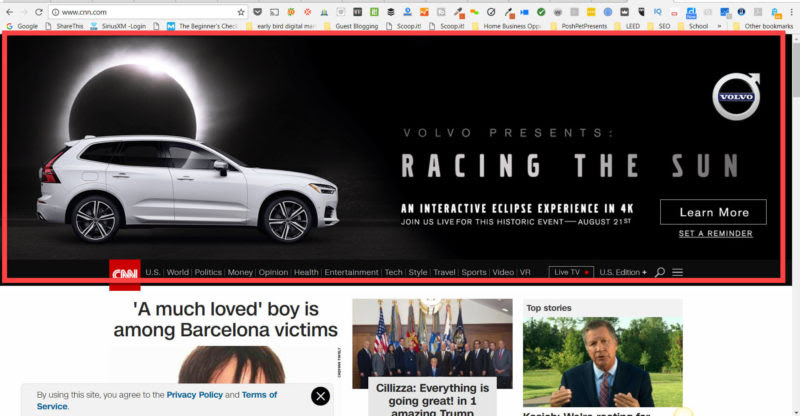Open the Google bookmark
Image resolution: width=800 pixels, height=416 pixels.
[22, 26]
